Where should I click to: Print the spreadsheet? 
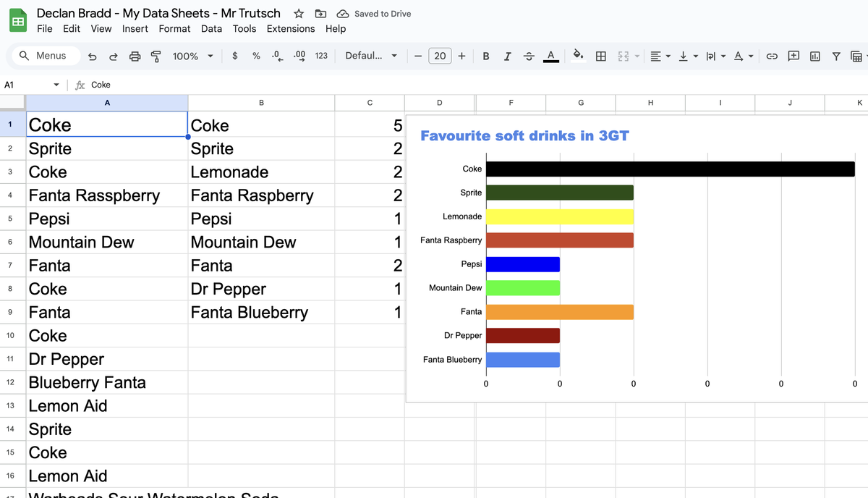[x=135, y=56]
